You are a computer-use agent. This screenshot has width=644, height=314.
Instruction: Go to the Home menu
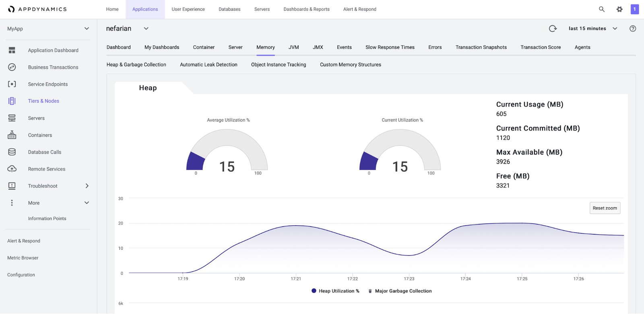[x=112, y=9]
